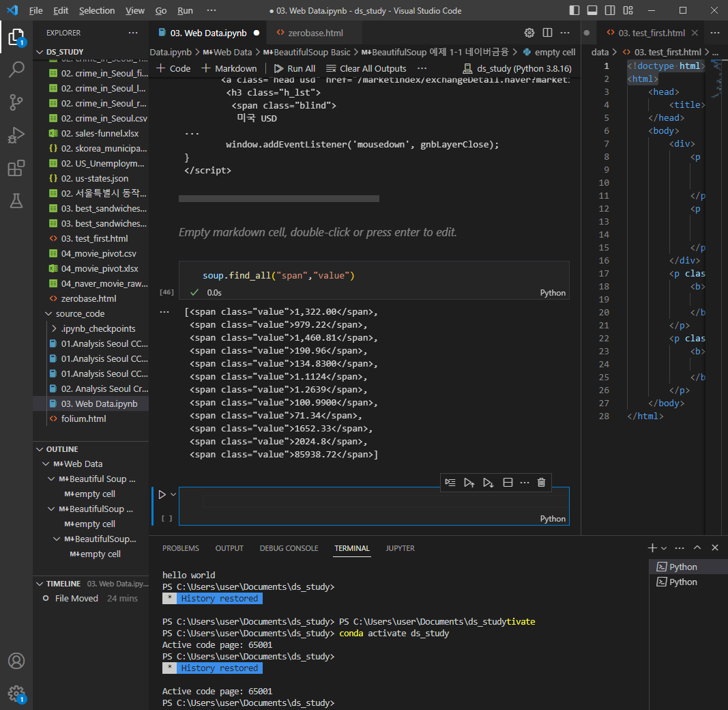Open more cell actions in cell toolbar
Viewport: 728px width, 710px height.
pos(525,482)
